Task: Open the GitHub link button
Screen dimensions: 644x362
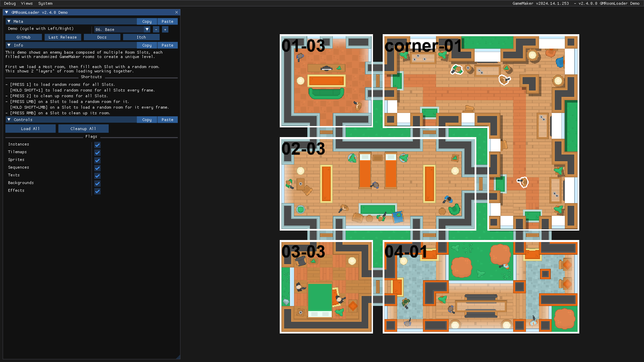Action: click(x=23, y=37)
